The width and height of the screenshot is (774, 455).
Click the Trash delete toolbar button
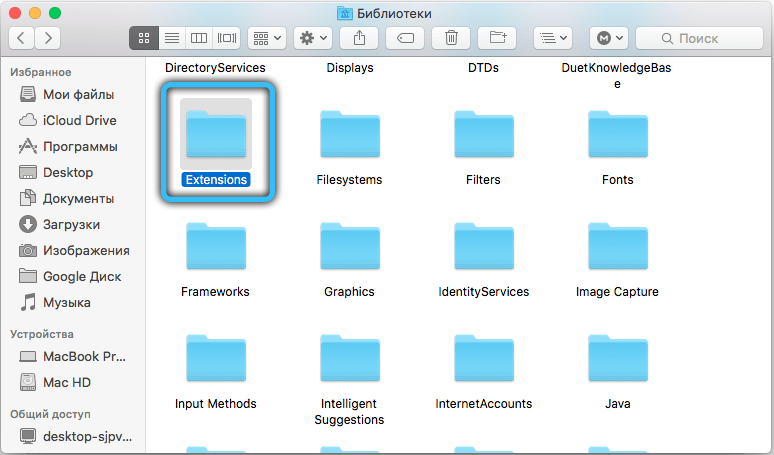click(451, 38)
